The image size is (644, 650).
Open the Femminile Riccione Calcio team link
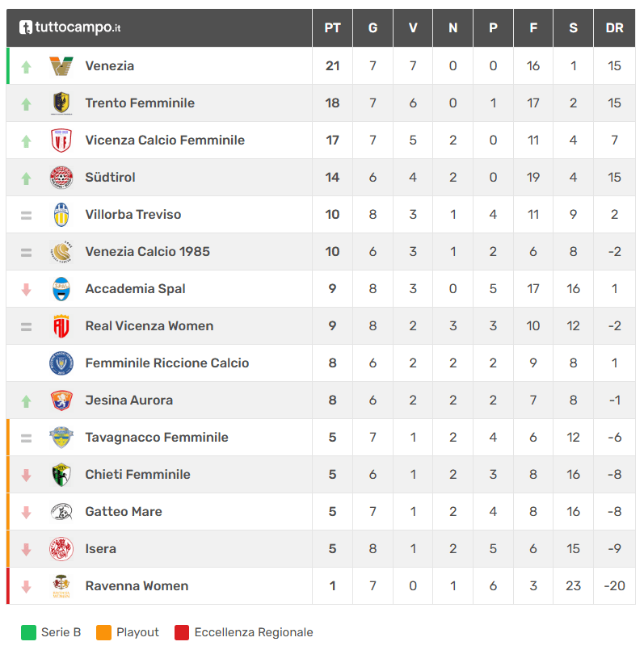click(166, 363)
